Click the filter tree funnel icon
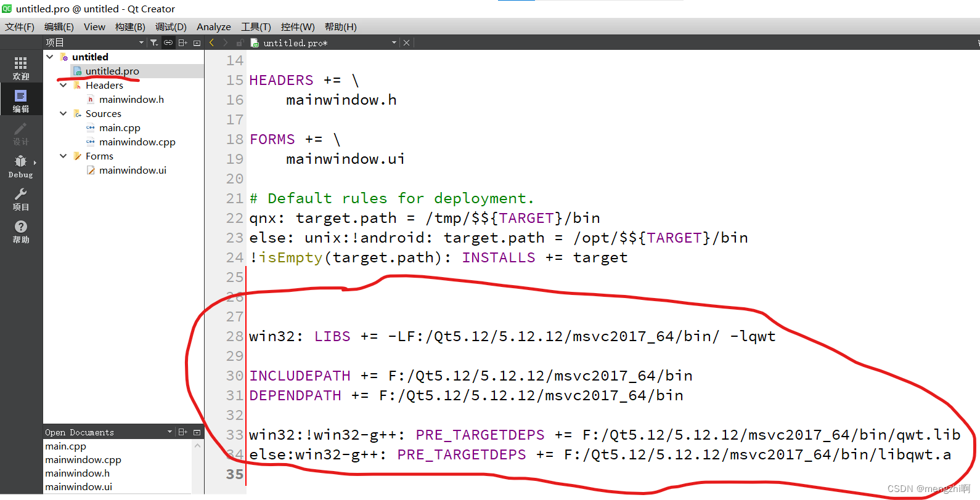Image resolution: width=980 pixels, height=500 pixels. [154, 42]
